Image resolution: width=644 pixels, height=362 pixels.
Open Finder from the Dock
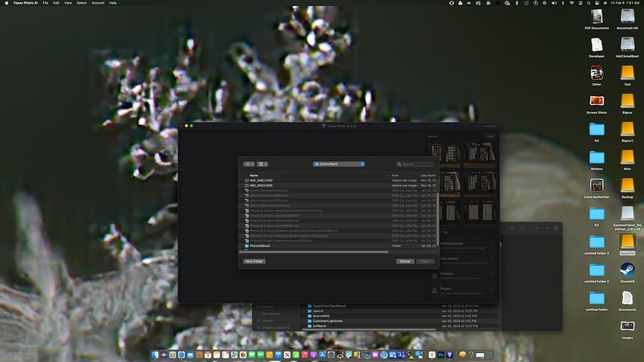pyautogui.click(x=155, y=354)
